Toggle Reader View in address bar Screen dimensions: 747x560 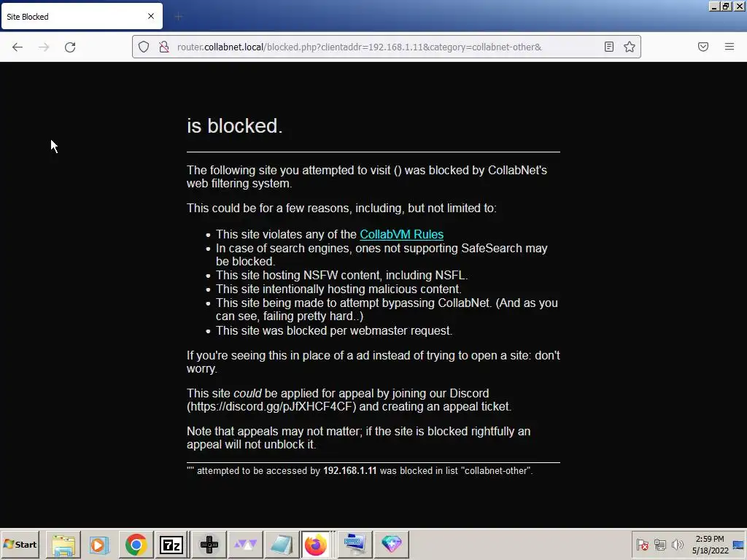(609, 47)
